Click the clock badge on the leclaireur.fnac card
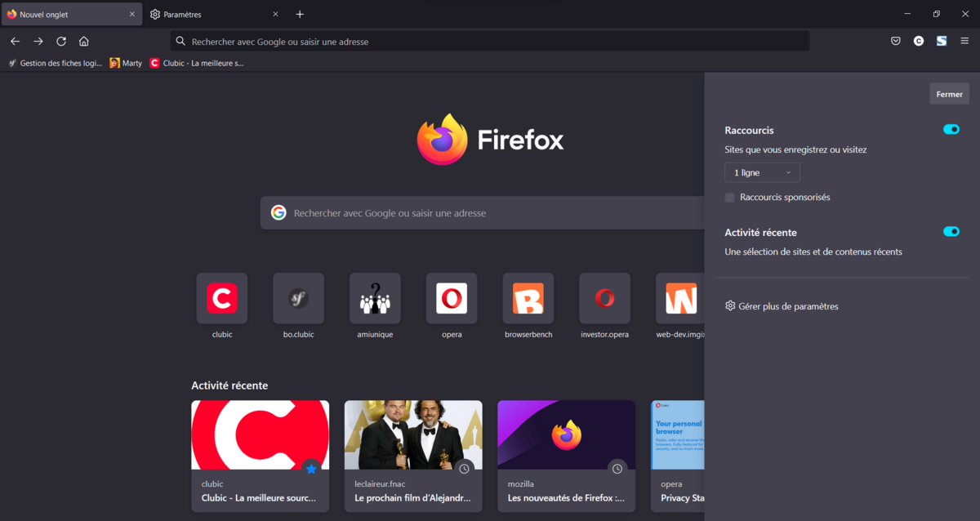 click(x=464, y=469)
